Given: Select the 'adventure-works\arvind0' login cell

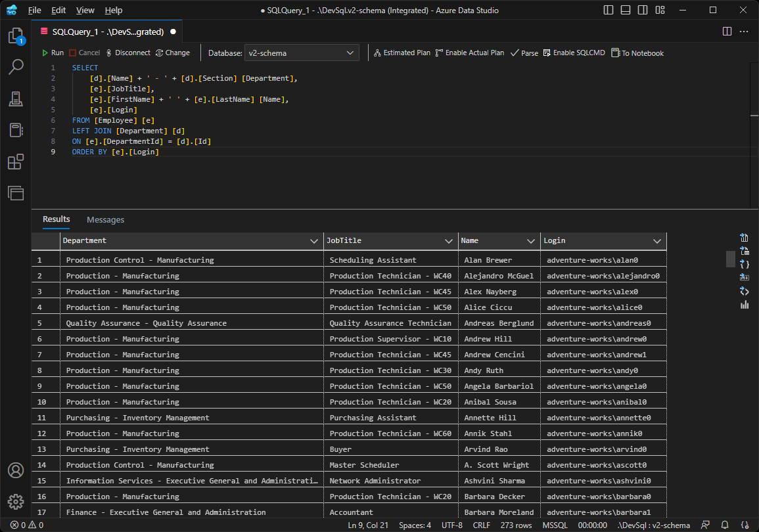Looking at the screenshot, I should [603, 449].
